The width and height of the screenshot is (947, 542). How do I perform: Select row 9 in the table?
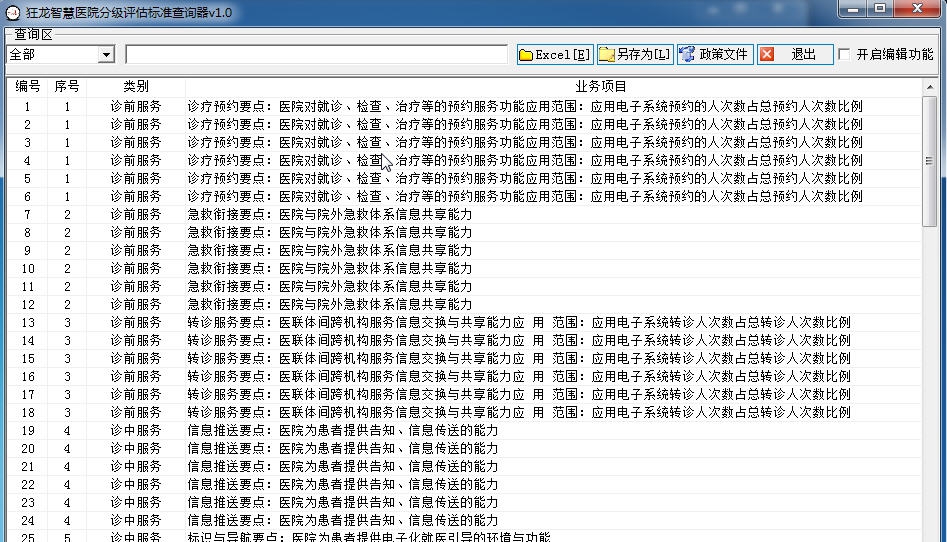[x=464, y=251]
